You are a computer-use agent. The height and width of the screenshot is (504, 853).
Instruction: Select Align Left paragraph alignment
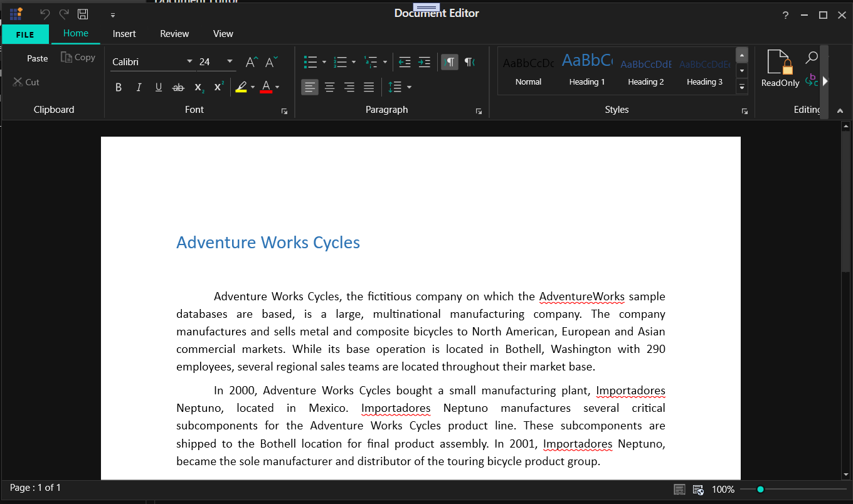coord(310,87)
